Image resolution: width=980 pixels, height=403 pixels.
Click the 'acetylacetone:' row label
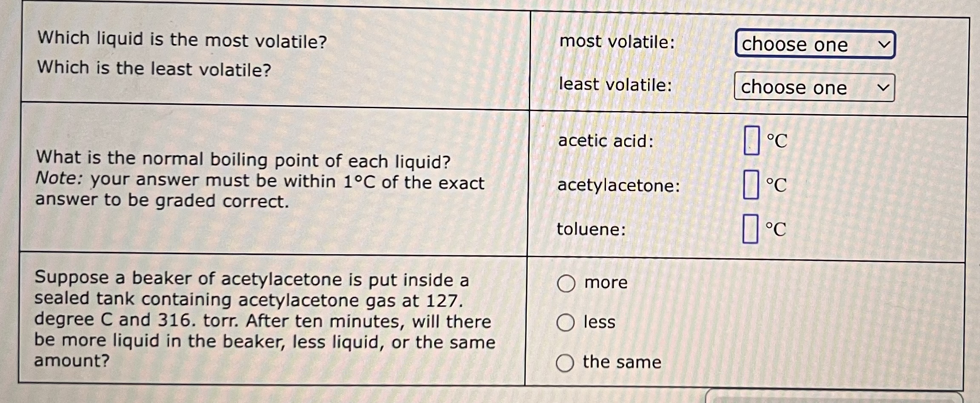click(x=619, y=185)
